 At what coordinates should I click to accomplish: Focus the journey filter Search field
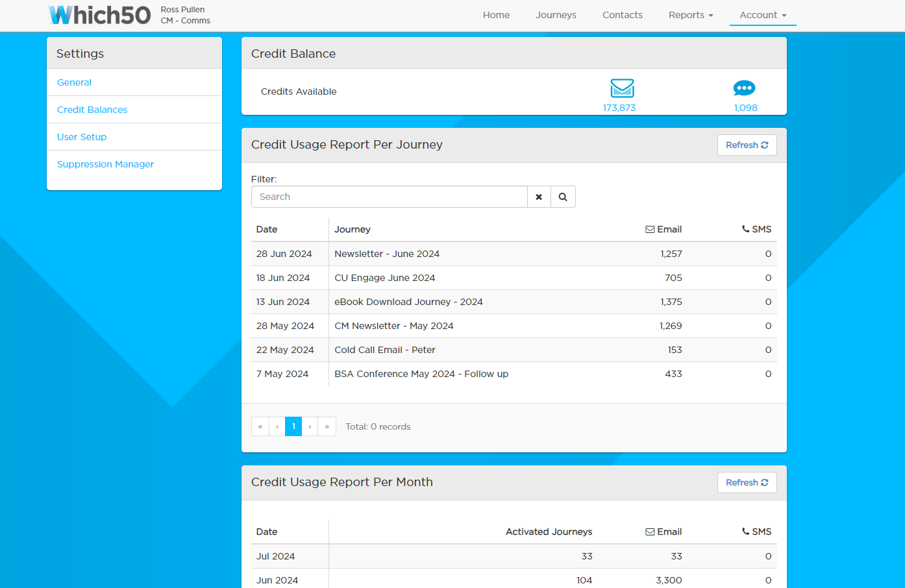390,197
